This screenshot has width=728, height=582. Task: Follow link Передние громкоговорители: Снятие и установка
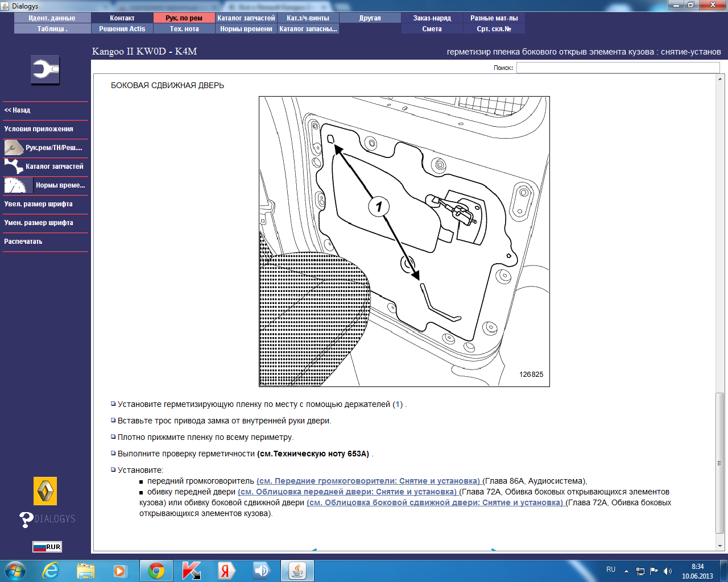[369, 481]
